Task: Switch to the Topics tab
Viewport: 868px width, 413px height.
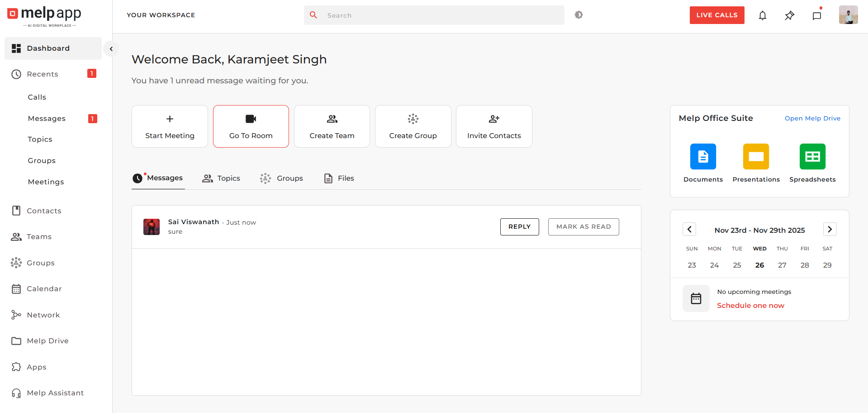Action: tap(221, 178)
